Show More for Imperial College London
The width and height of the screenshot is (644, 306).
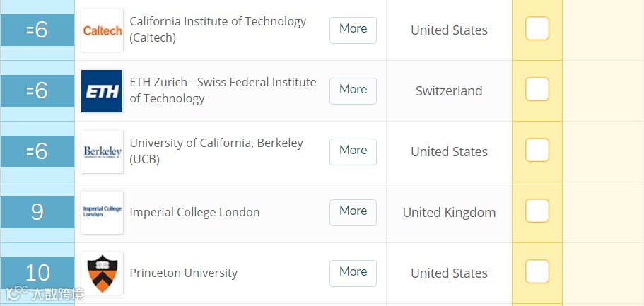pyautogui.click(x=353, y=211)
